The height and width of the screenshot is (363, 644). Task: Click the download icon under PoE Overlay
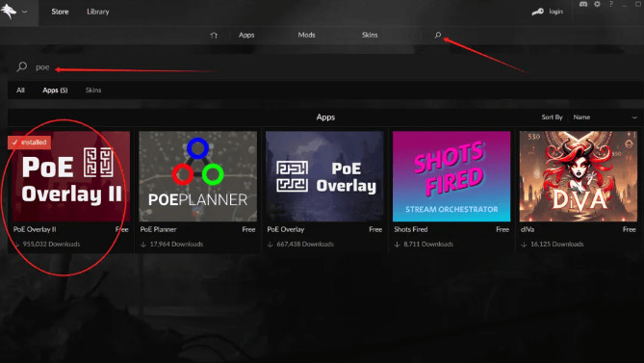pos(270,245)
